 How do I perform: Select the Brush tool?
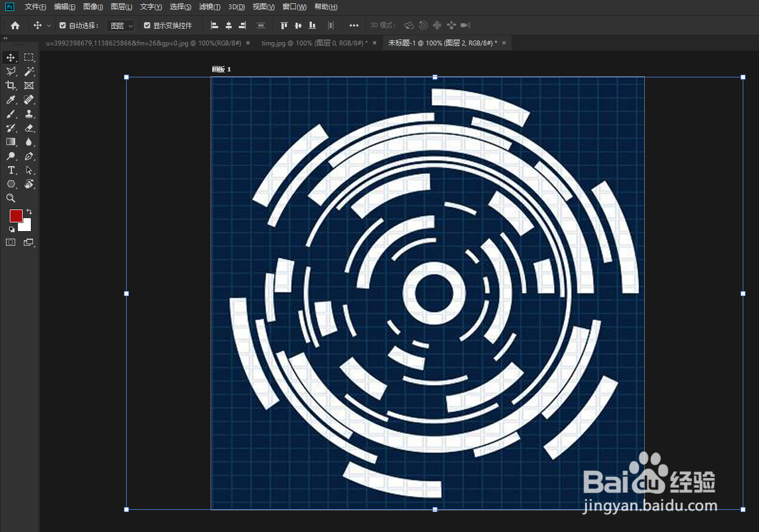(x=11, y=114)
